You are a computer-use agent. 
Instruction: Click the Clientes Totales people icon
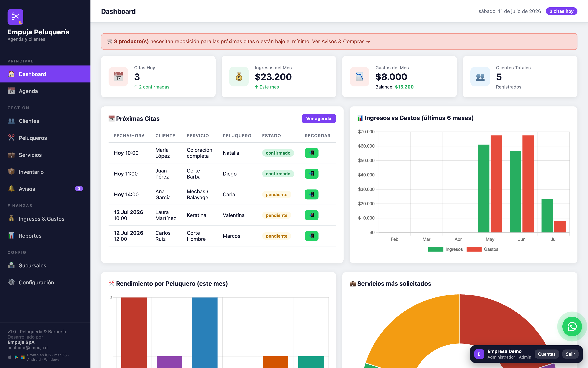click(x=480, y=77)
